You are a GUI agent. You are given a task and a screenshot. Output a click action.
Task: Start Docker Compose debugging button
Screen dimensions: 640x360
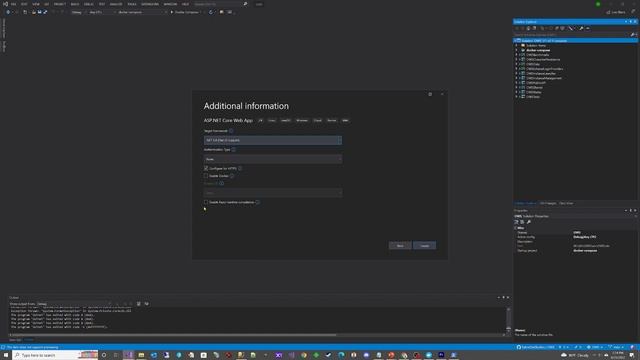pos(185,12)
